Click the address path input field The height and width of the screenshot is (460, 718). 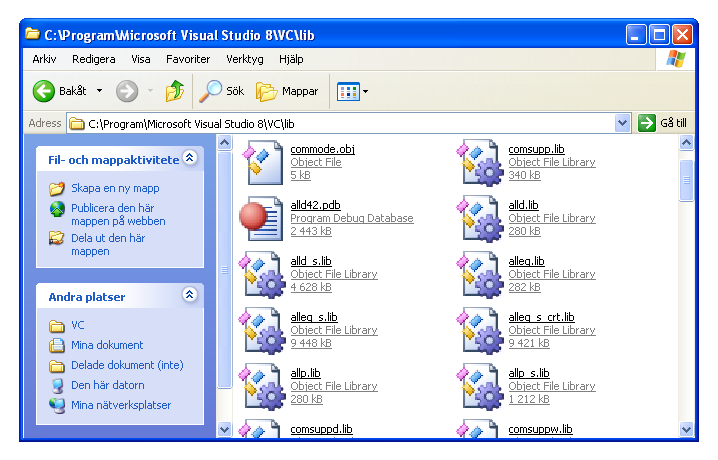[348, 123]
